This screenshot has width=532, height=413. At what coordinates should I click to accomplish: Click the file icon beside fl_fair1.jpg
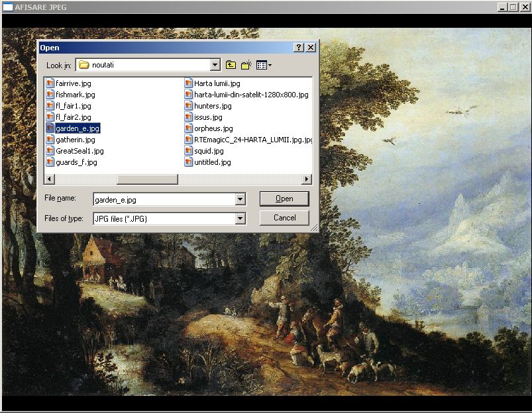(50, 106)
